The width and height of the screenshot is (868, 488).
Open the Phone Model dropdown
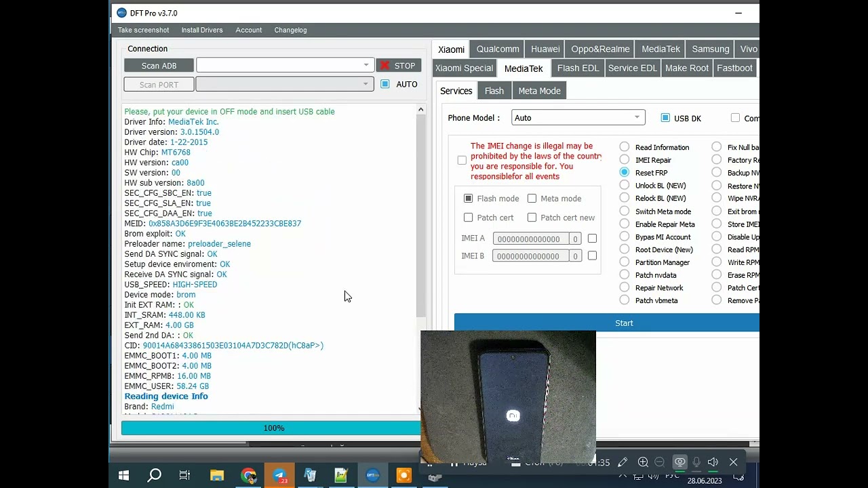[578, 118]
